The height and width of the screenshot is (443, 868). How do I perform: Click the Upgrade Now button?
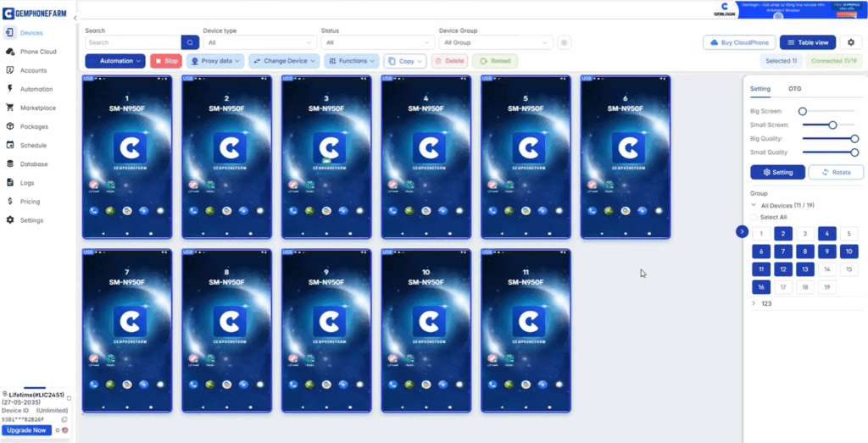[26, 430]
